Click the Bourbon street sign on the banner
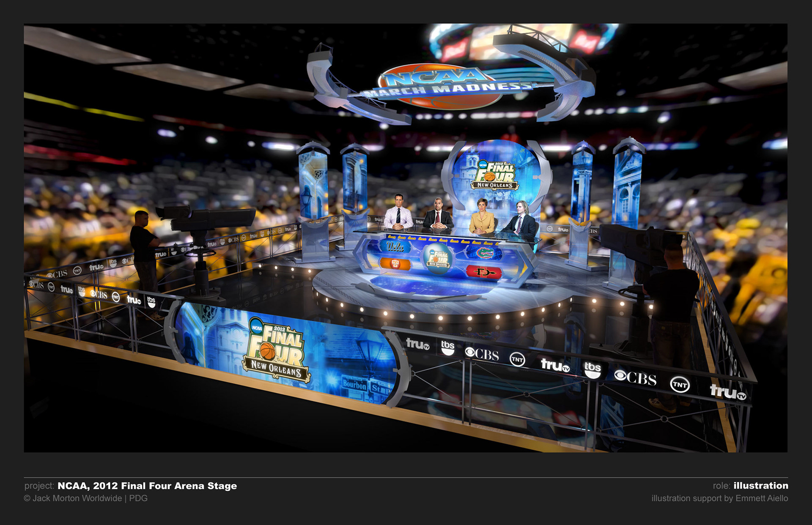Screen dimensions: 812x525 (354, 384)
